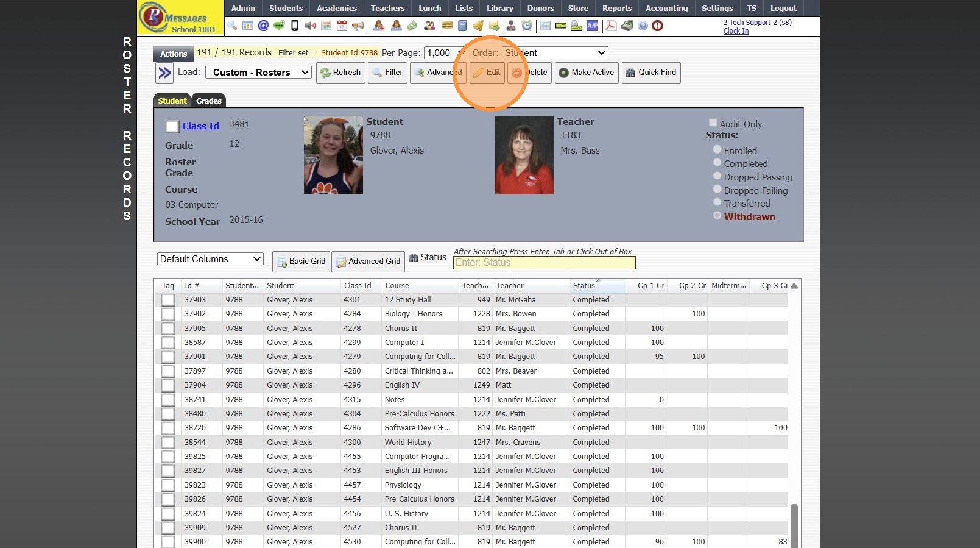
Task: Open the Custom - Rosters load dropdown
Action: [x=258, y=73]
